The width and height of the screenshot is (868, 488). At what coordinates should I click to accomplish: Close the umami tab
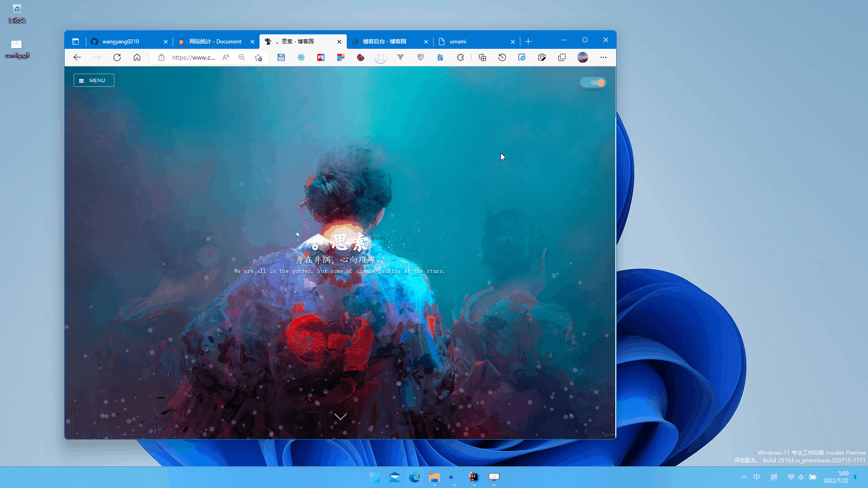click(513, 42)
